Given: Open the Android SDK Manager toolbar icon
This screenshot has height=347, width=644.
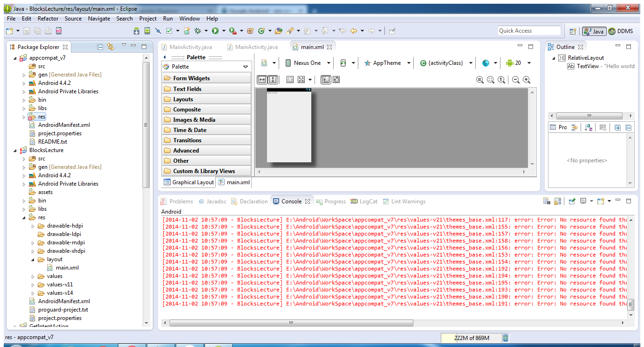Looking at the screenshot, I should pos(136,31).
